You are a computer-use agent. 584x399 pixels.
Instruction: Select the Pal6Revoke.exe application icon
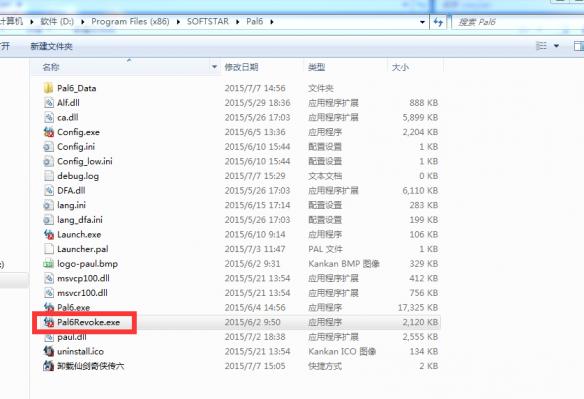pos(48,322)
